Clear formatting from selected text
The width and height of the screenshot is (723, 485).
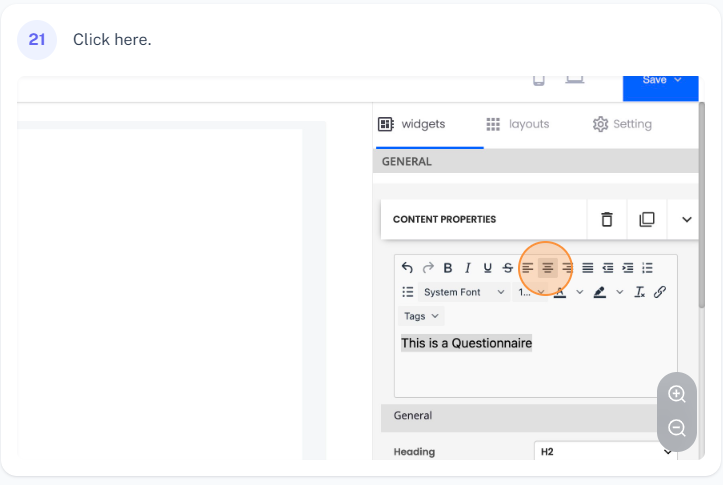(x=640, y=292)
